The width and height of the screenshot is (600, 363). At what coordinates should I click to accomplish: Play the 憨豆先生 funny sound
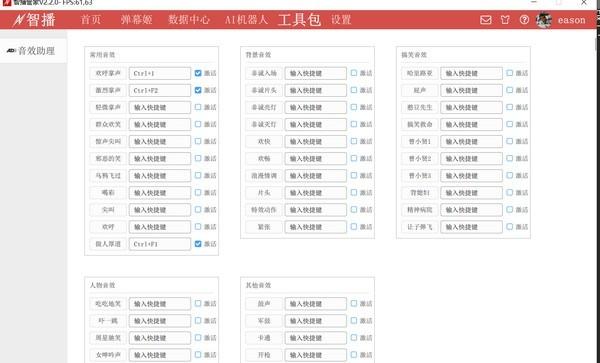click(420, 107)
